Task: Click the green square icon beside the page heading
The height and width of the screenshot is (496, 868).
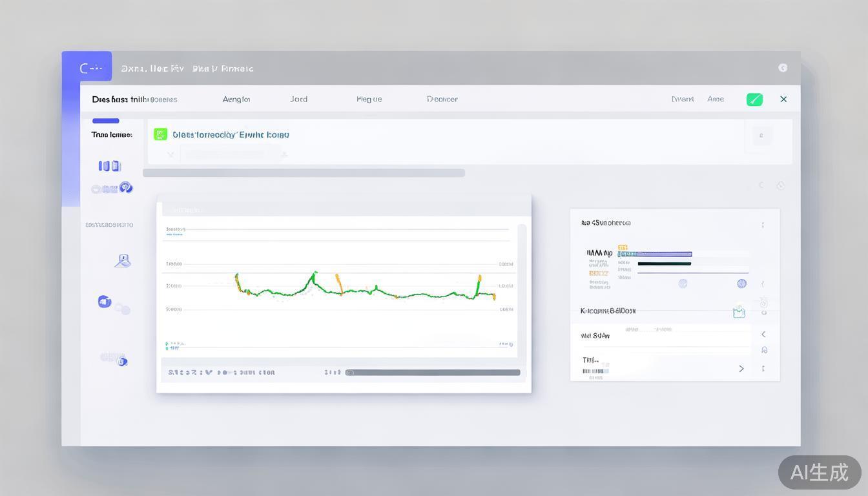Action: tap(160, 134)
